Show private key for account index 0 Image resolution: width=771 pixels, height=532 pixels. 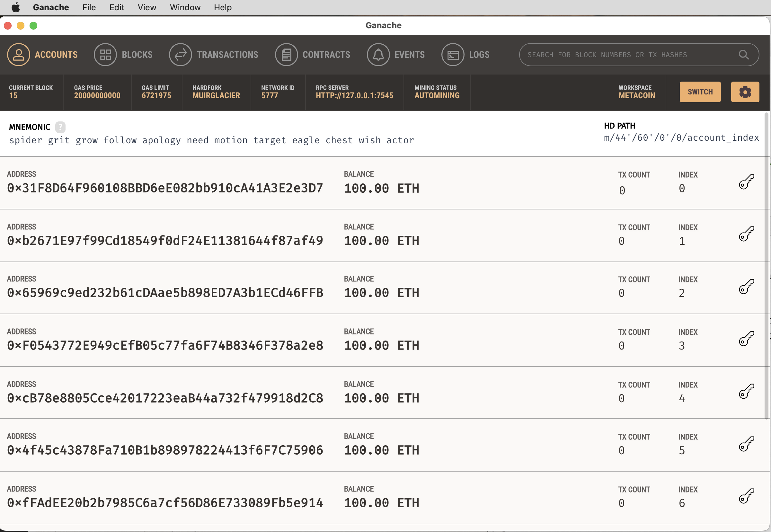(746, 182)
